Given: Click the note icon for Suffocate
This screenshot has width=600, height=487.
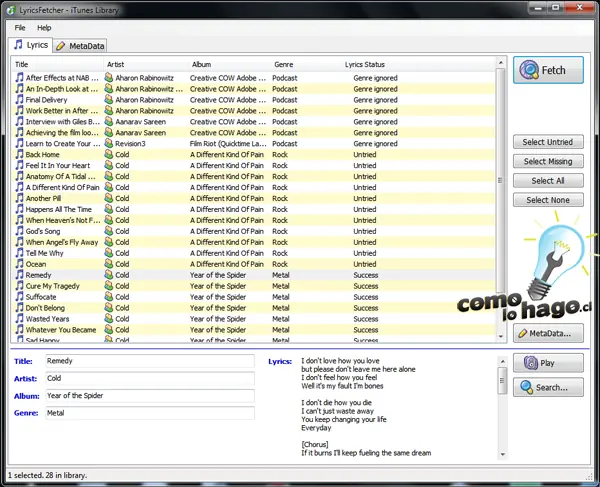Looking at the screenshot, I should click(19, 296).
